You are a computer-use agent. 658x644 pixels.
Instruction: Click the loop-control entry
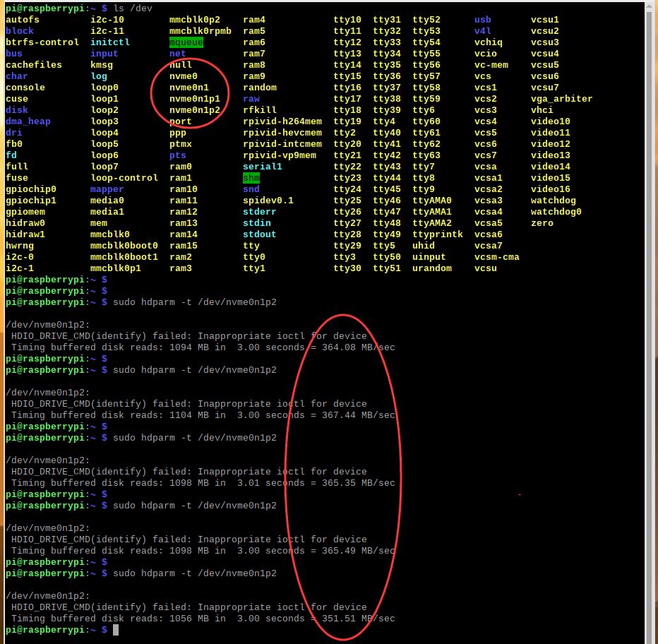[124, 178]
